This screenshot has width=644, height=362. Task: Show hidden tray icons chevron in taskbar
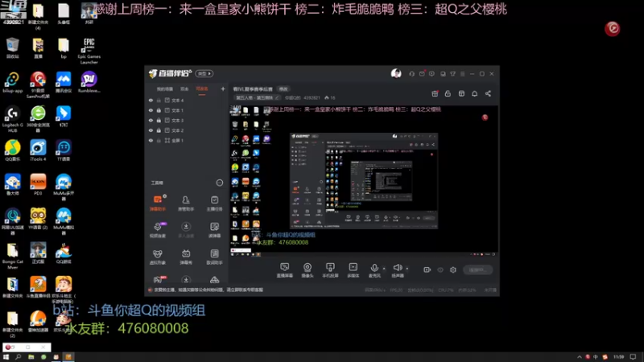click(579, 357)
